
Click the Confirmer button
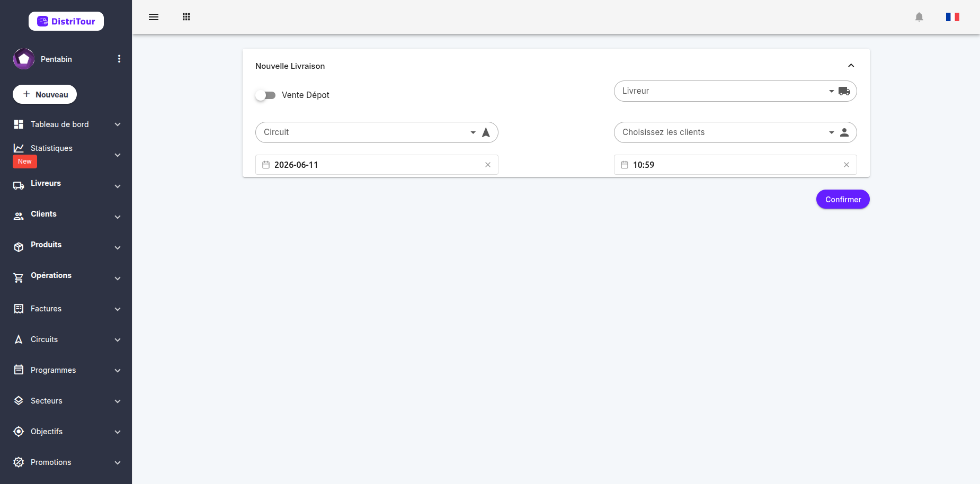843,199
